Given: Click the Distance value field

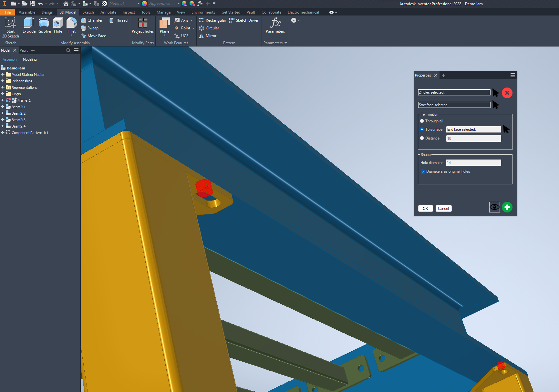Looking at the screenshot, I should point(473,139).
